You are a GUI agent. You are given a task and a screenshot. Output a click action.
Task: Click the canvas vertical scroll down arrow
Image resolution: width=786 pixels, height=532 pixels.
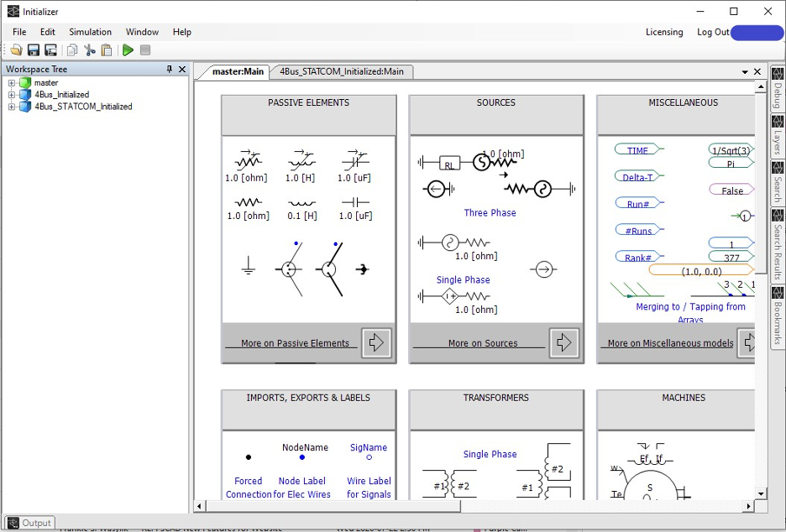point(761,494)
